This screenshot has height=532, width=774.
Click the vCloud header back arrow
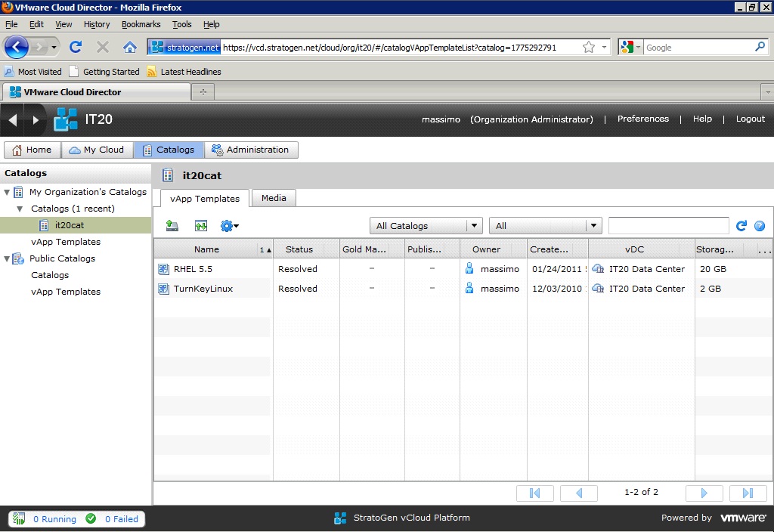(x=14, y=119)
